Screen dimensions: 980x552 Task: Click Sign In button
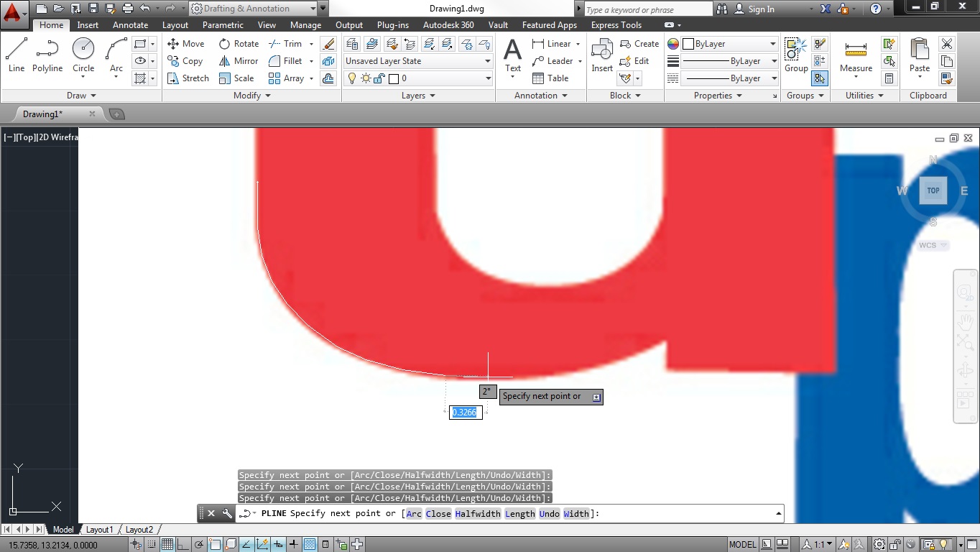tap(754, 9)
